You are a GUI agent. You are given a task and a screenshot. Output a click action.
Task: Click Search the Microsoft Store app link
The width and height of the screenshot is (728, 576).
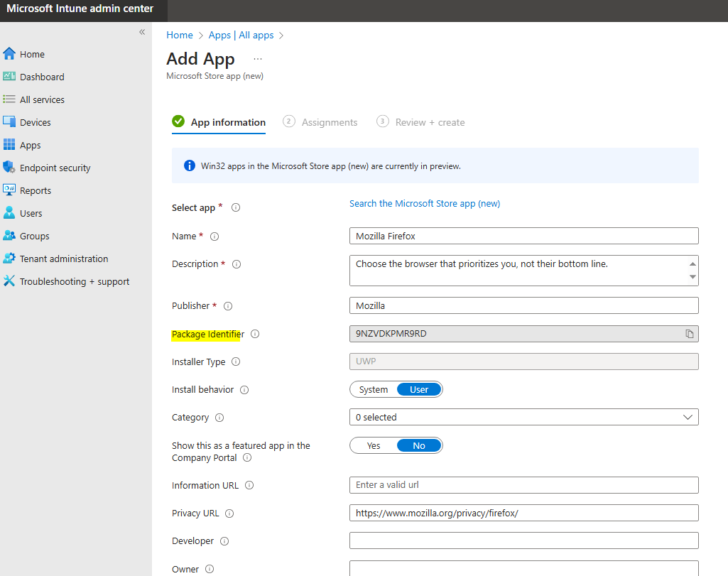tap(424, 204)
